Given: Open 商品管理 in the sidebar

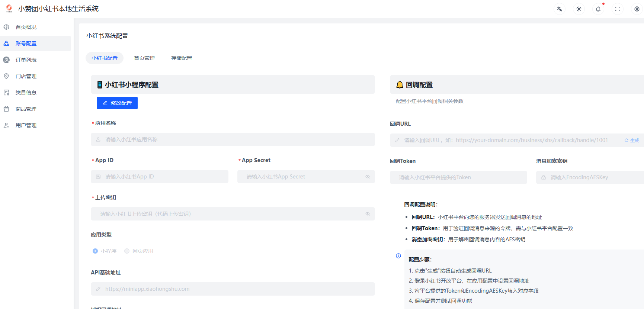Looking at the screenshot, I should [26, 109].
